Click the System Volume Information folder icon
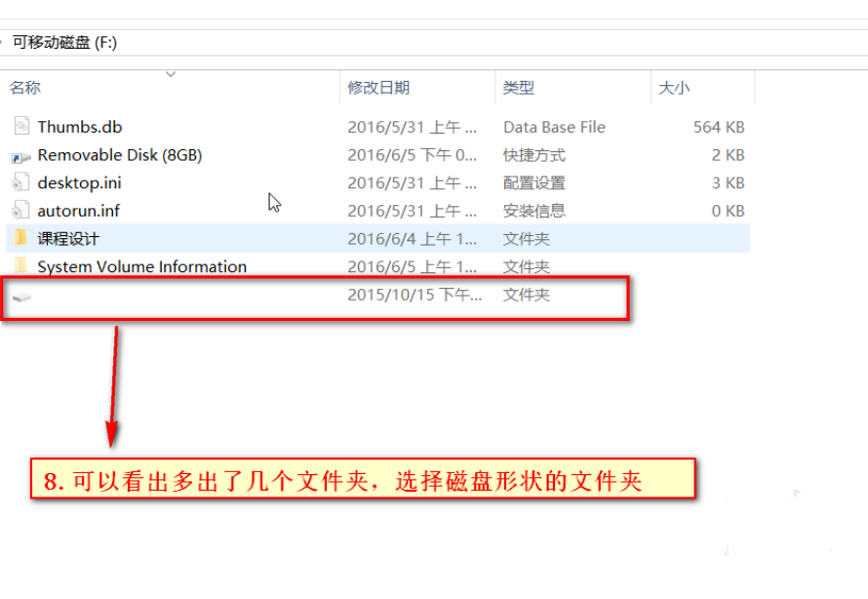Viewport: 868px width, 599px height. click(x=20, y=265)
